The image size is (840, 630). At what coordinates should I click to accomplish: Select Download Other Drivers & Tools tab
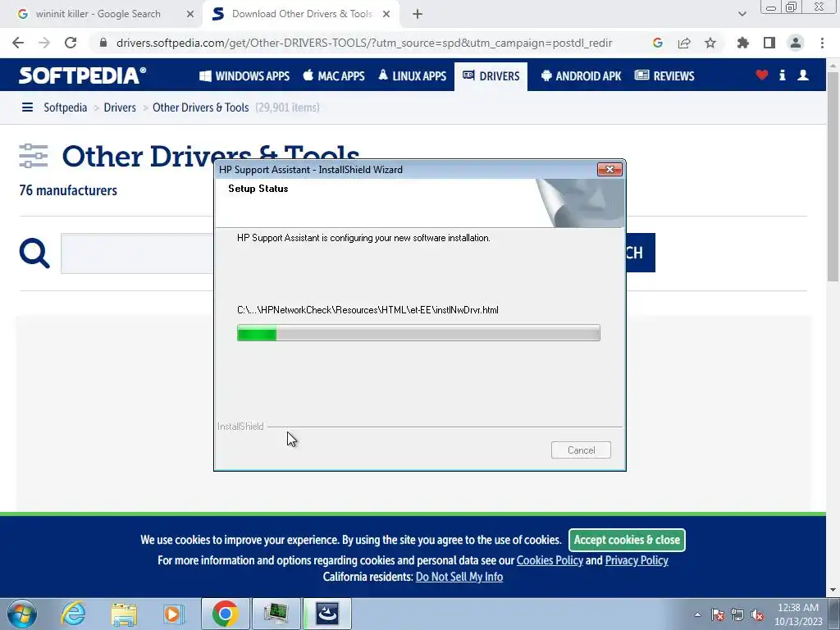(x=302, y=15)
